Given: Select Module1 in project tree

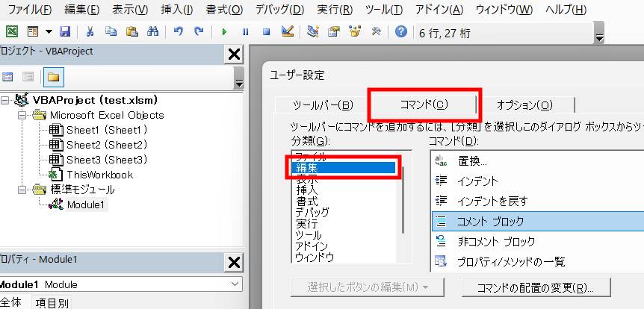Looking at the screenshot, I should coord(86,205).
